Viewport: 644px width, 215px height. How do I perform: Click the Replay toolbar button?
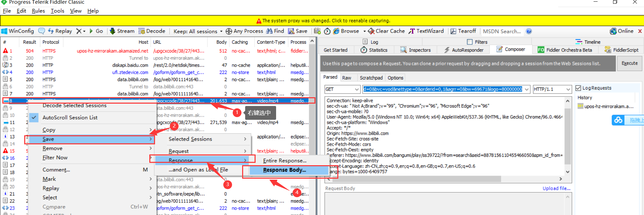60,31
